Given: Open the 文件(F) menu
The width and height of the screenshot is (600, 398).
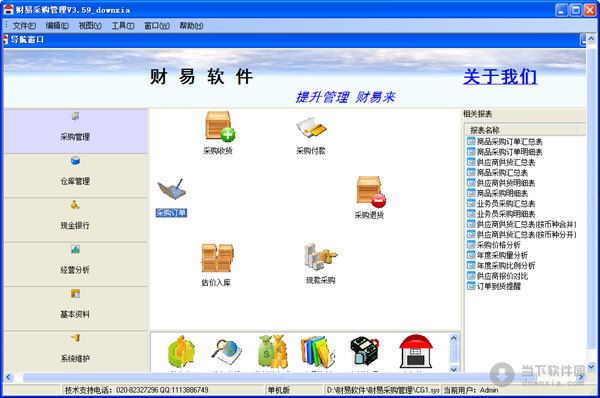Looking at the screenshot, I should (24, 26).
